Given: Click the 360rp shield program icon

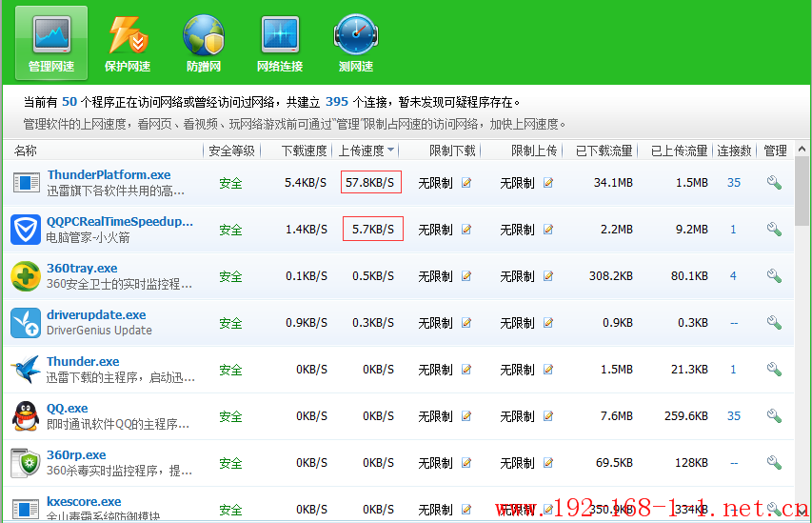Looking at the screenshot, I should [26, 462].
